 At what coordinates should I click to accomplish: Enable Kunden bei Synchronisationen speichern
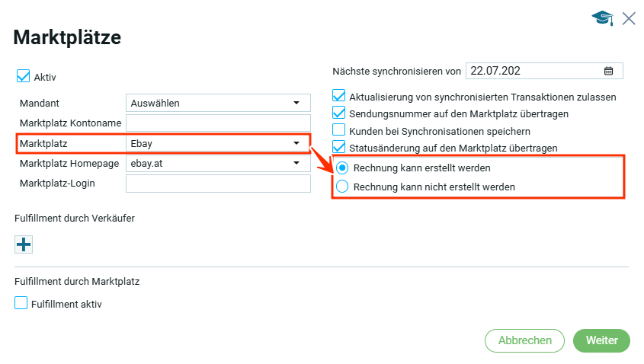(x=339, y=130)
